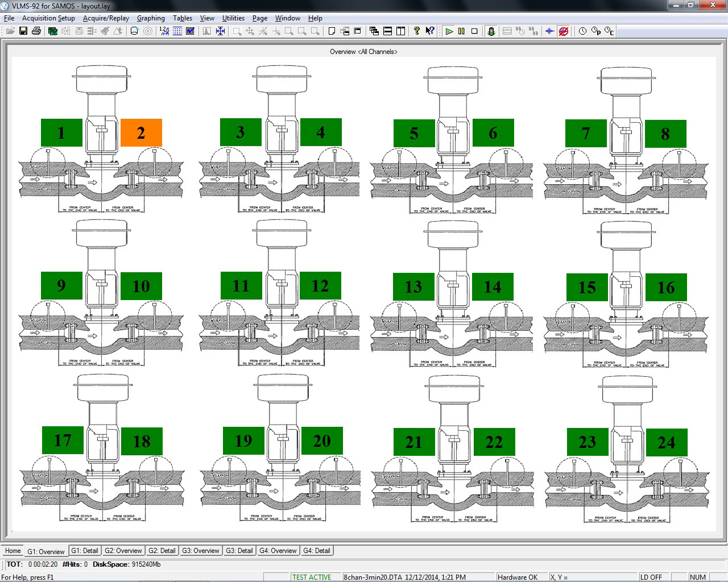Open the Utilities menu
Screen dimensions: 728x582
(x=233, y=18)
